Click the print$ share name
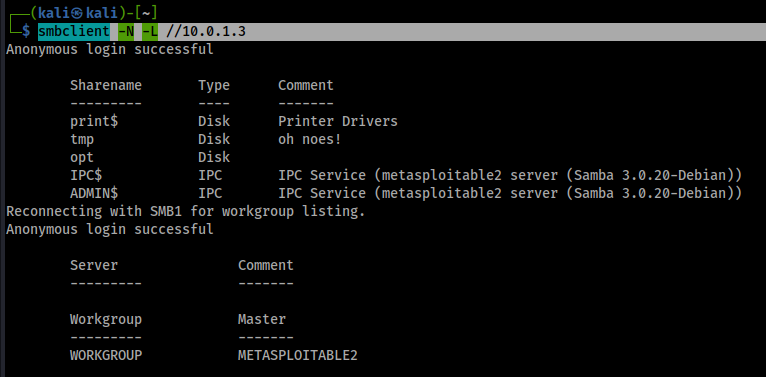766x377 pixels. pyautogui.click(x=94, y=121)
